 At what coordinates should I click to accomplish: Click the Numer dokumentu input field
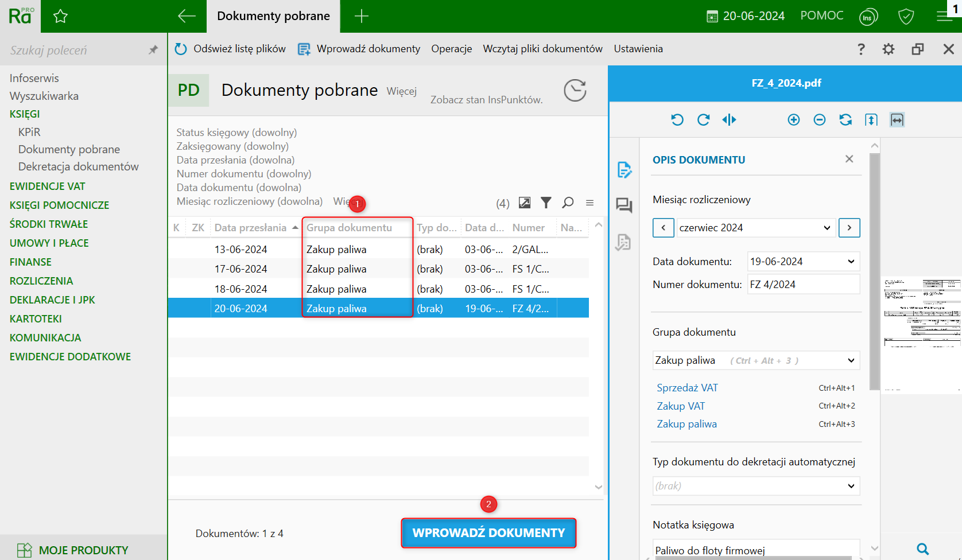803,285
